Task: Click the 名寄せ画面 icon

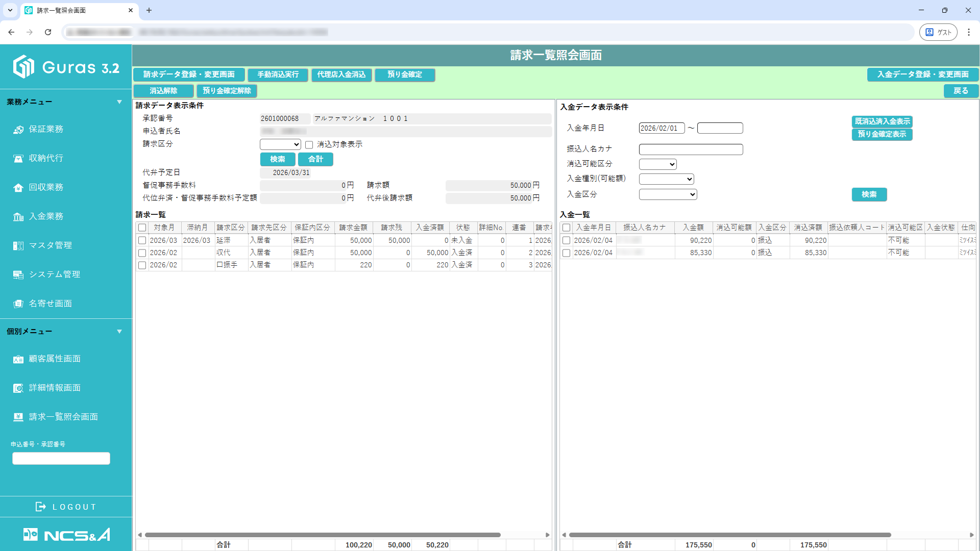Action: (18, 304)
